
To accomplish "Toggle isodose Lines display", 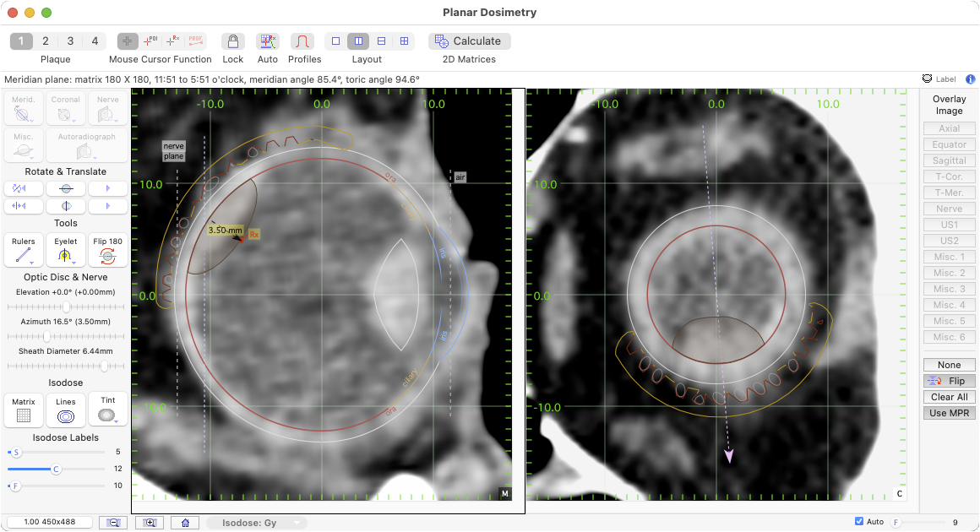I will pyautogui.click(x=65, y=409).
